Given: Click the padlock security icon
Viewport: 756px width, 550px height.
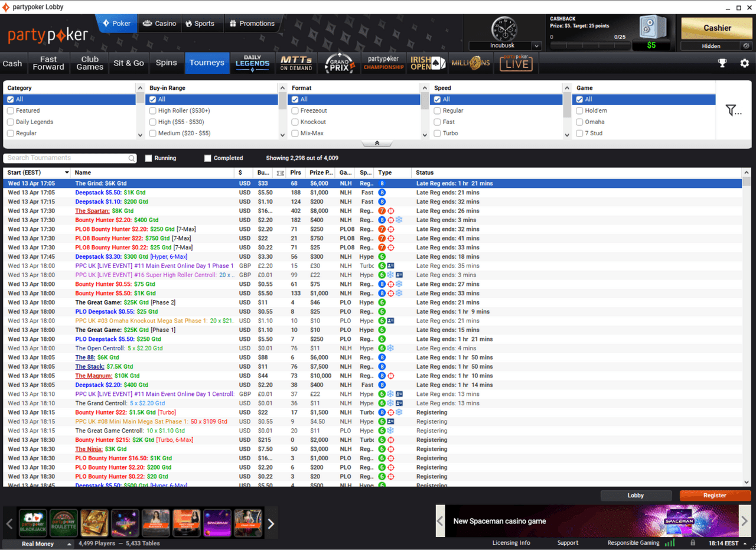Looking at the screenshot, I should tap(694, 543).
